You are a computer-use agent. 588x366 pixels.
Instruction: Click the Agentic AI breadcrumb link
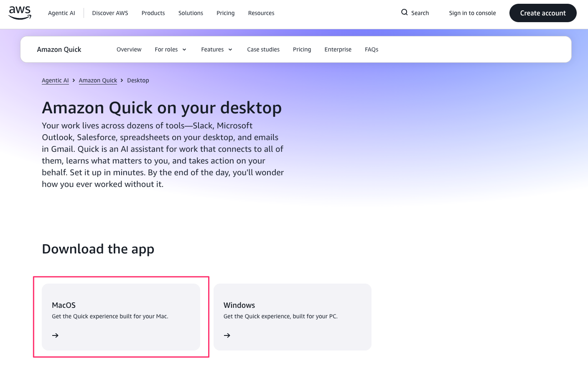tap(55, 80)
